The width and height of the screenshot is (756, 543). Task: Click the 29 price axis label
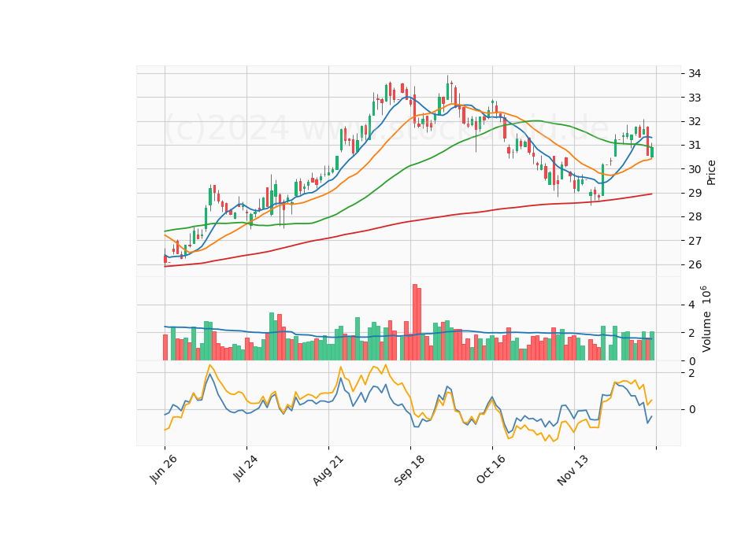click(695, 194)
